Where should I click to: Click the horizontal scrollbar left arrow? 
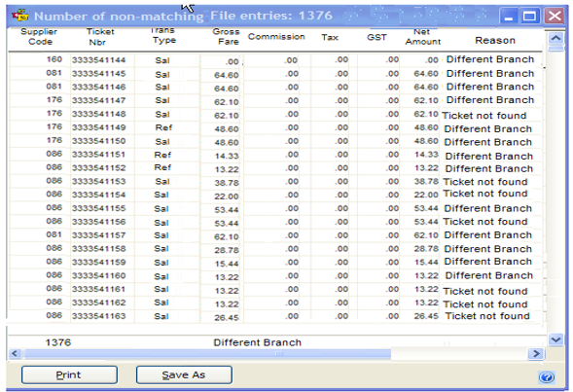(x=15, y=354)
